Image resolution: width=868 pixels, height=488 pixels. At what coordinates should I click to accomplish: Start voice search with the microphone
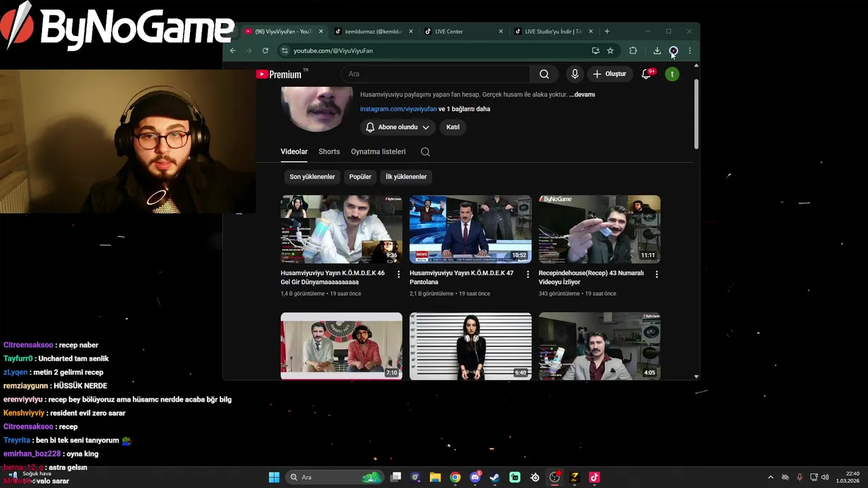click(x=575, y=74)
